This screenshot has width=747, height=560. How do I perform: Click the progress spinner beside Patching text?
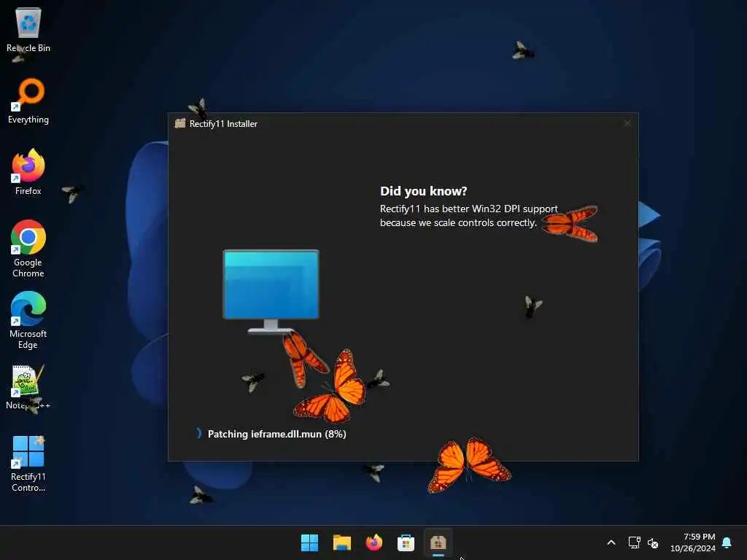(x=198, y=433)
